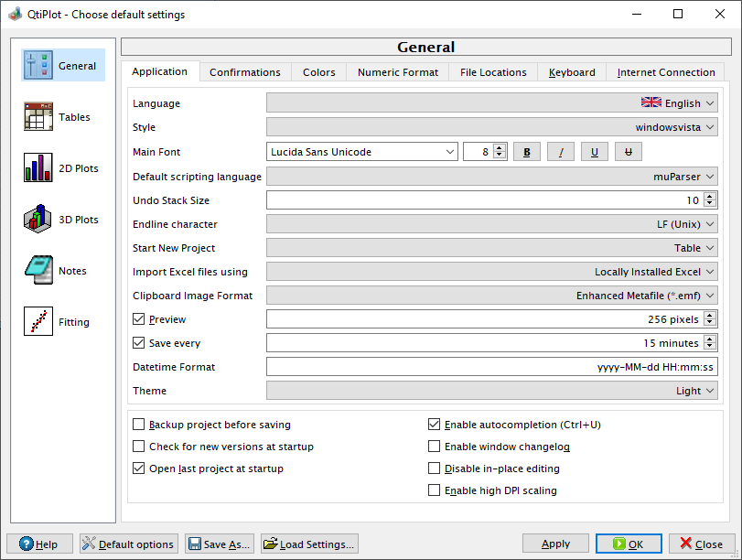Uncheck the Preview checkbox
Image resolution: width=742 pixels, height=560 pixels.
click(138, 319)
